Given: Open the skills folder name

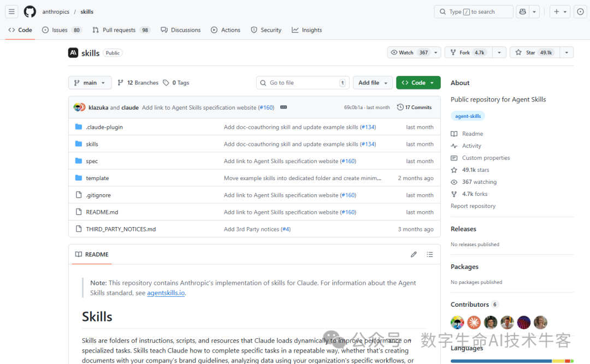Looking at the screenshot, I should pos(92,144).
